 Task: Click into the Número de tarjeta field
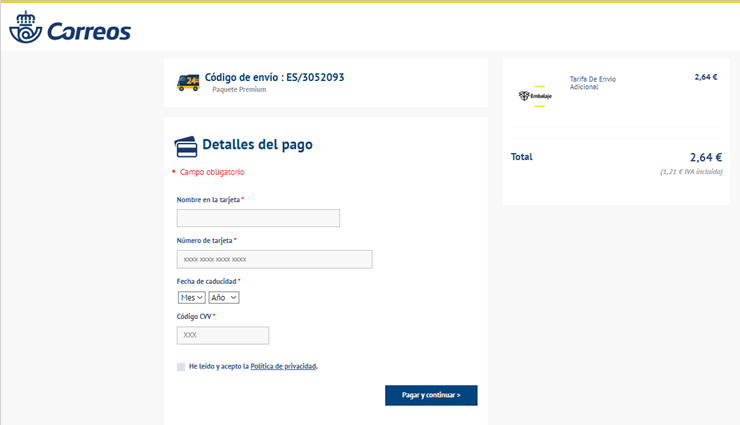click(274, 259)
